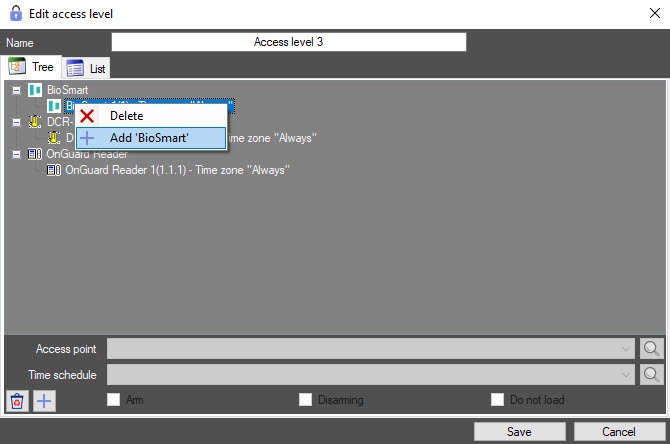Switch to the List tab
670x444 pixels.
pos(86,68)
